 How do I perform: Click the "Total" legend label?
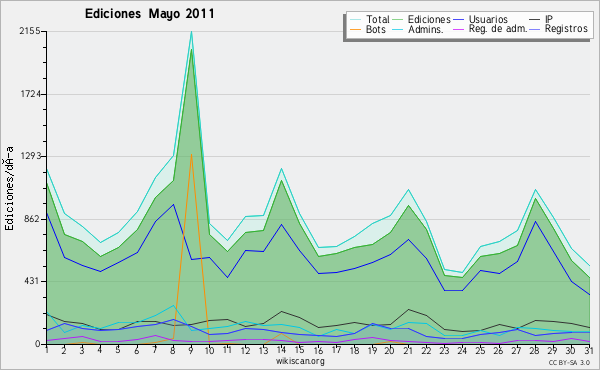(378, 19)
